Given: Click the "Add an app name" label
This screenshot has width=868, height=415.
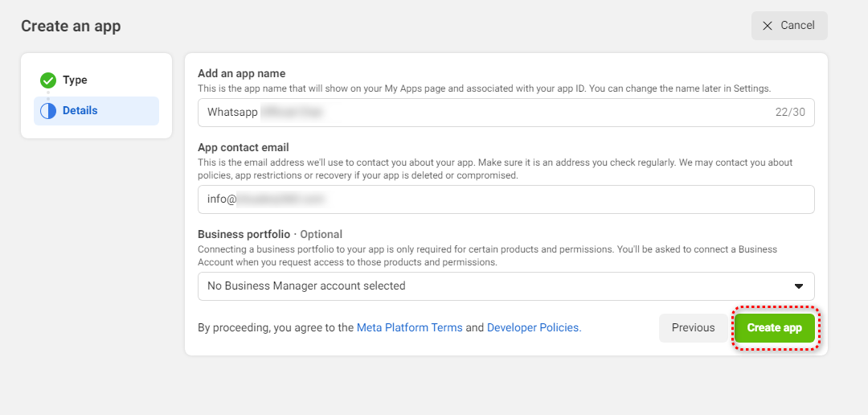Looking at the screenshot, I should (241, 74).
